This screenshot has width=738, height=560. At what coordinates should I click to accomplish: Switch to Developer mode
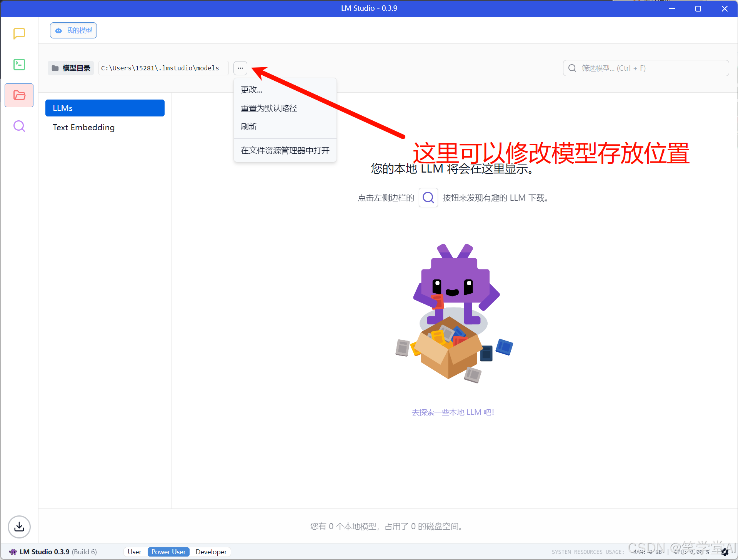tap(211, 552)
